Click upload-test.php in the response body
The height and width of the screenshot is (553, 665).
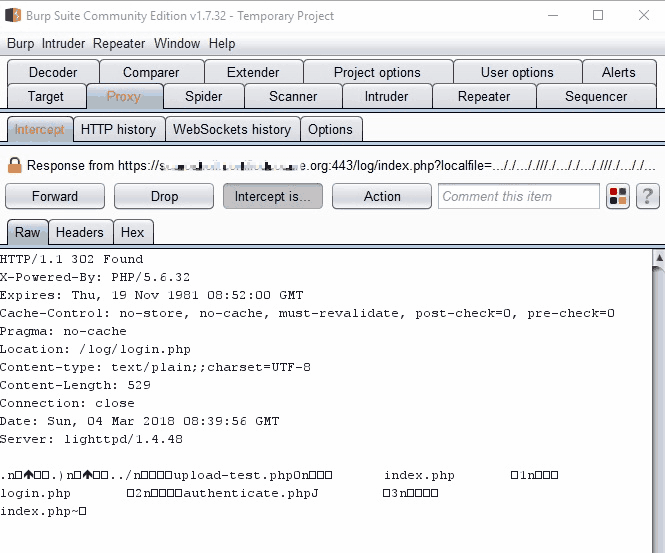233,475
